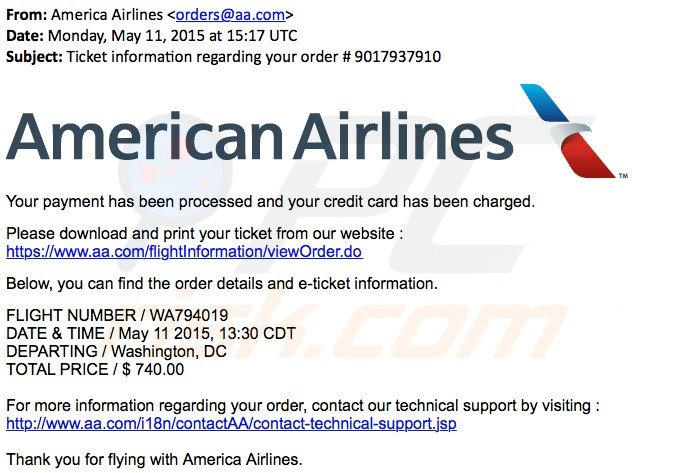
Task: Click the total price $ 740.00
Action: [x=153, y=369]
